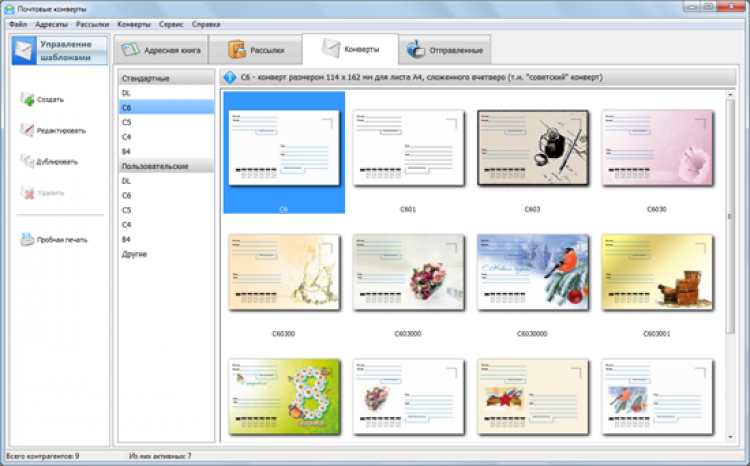The height and width of the screenshot is (466, 750).
Task: Switch to the Отправленные tab
Action: tap(444, 50)
